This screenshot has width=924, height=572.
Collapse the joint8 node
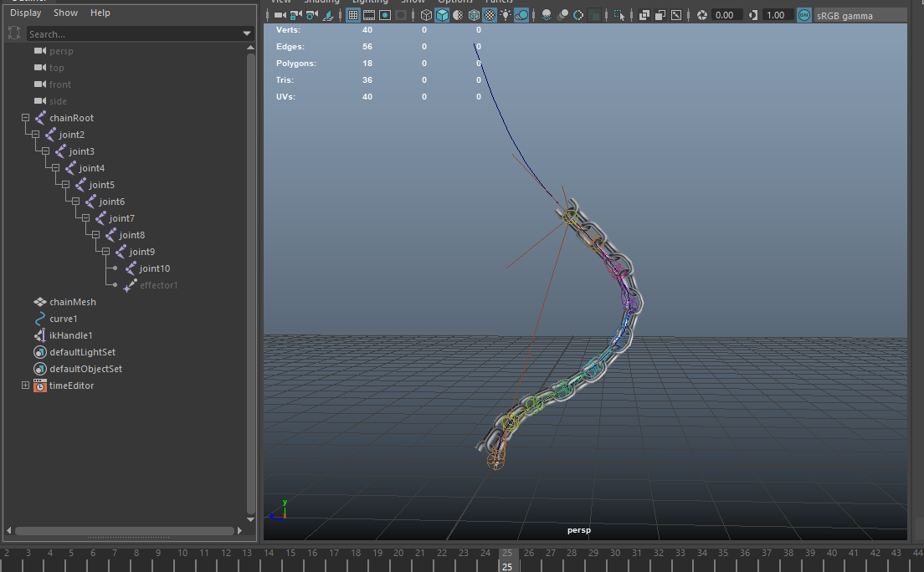click(x=95, y=234)
